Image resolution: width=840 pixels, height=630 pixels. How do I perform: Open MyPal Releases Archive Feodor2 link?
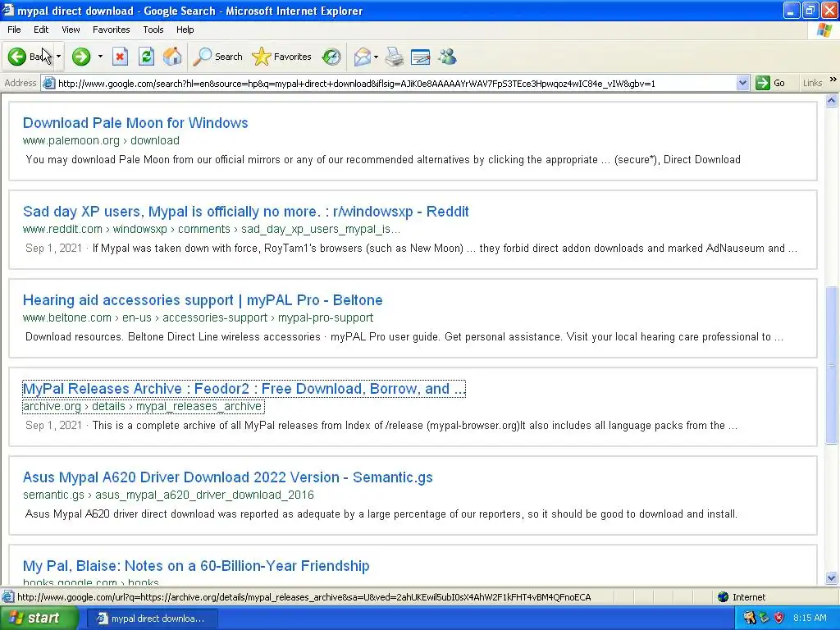click(x=244, y=388)
